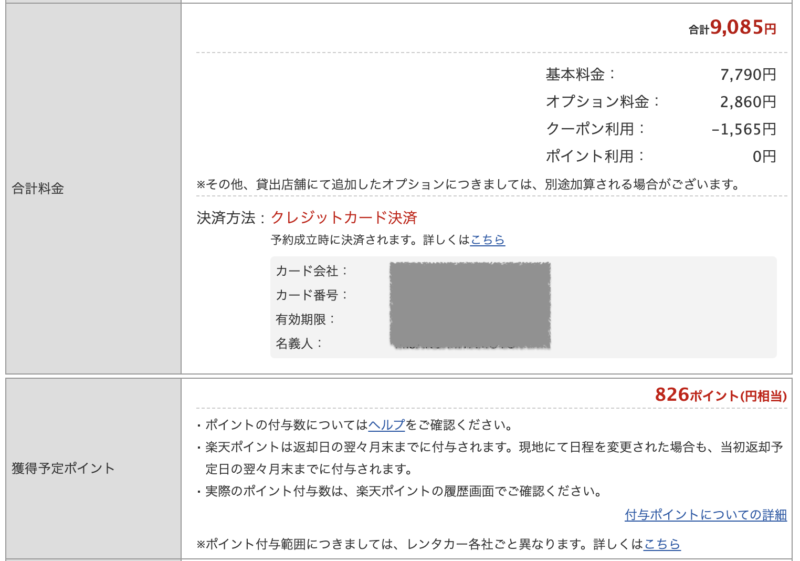Open こちら link about rental company point range
The width and height of the screenshot is (800, 561).
tap(662, 544)
